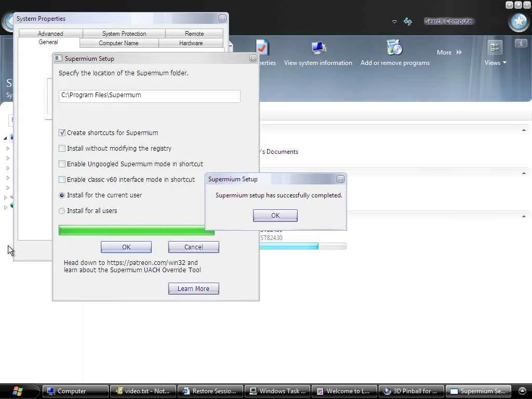Click Add or remove programs icon
532x399 pixels.
[x=394, y=47]
